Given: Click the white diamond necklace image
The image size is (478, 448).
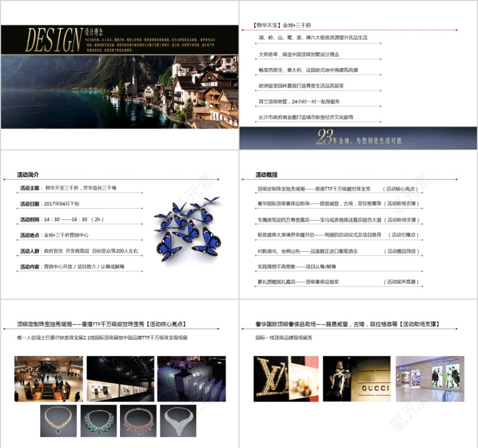Looking at the screenshot, I should [178, 421].
